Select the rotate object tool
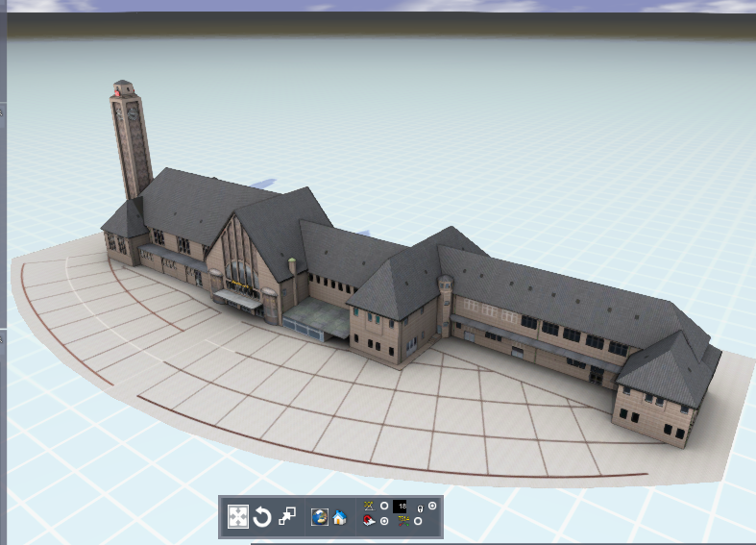 tap(262, 517)
